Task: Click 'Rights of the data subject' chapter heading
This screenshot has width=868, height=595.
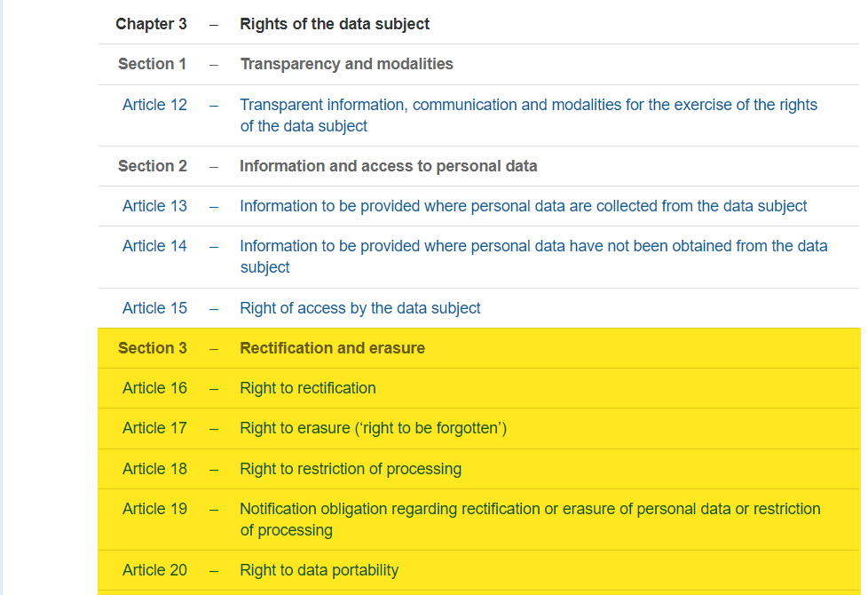Action: tap(335, 24)
